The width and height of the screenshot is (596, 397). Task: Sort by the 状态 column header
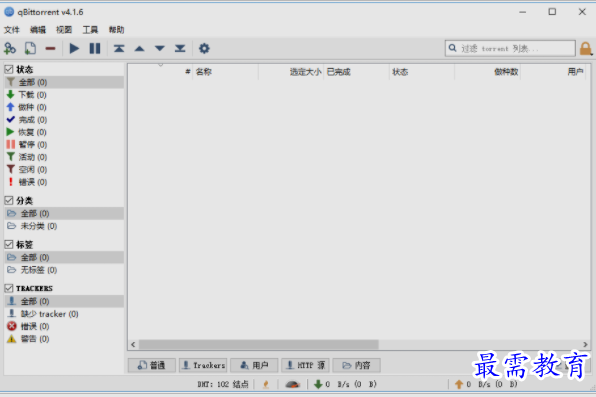click(x=422, y=71)
